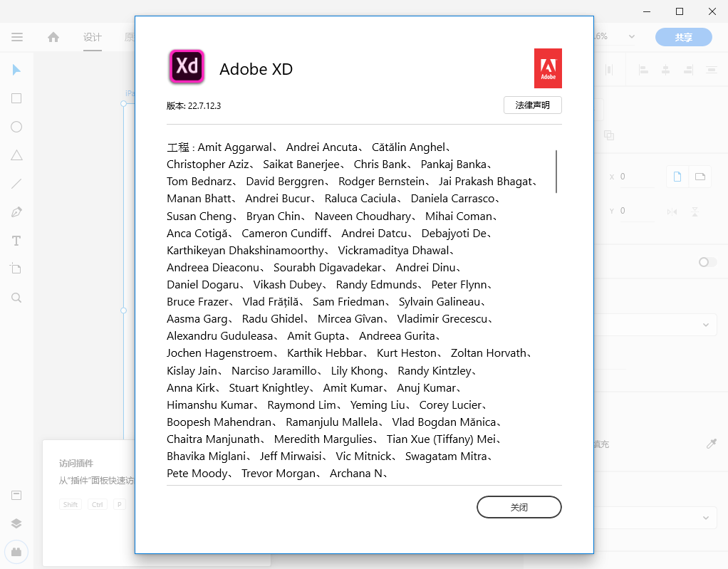This screenshot has width=728, height=569.
Task: Flip vertically icon in property panel
Action: [695, 212]
